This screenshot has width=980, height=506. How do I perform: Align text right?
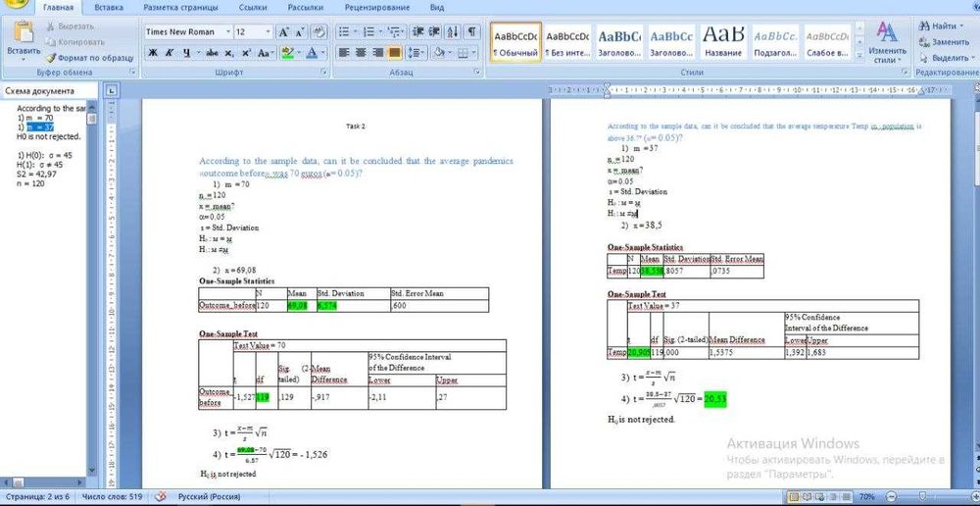377,53
